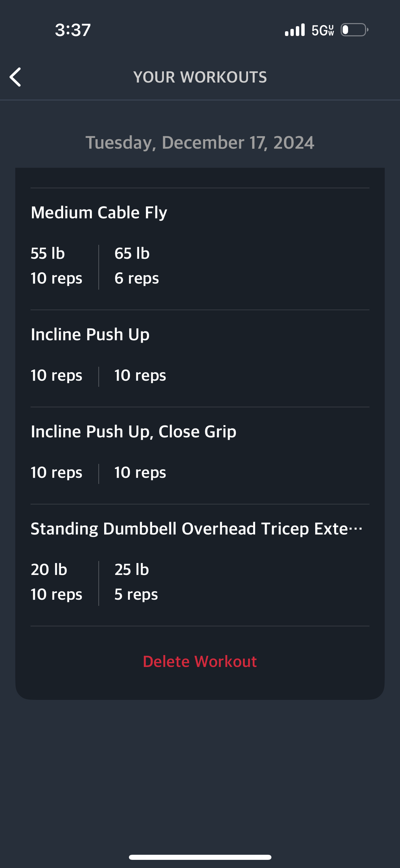Select the 25 lb 5 reps set
This screenshot has height=868, width=400.
[136, 582]
